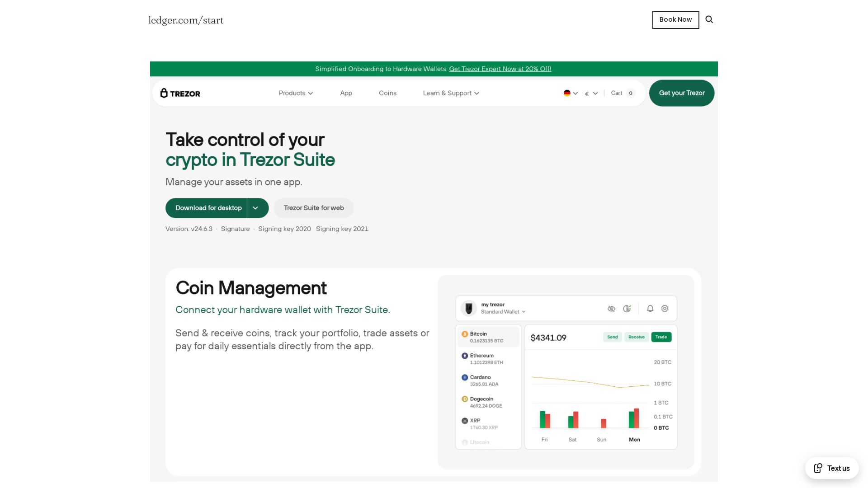
Task: Click the cart count badge 0
Action: (x=631, y=94)
